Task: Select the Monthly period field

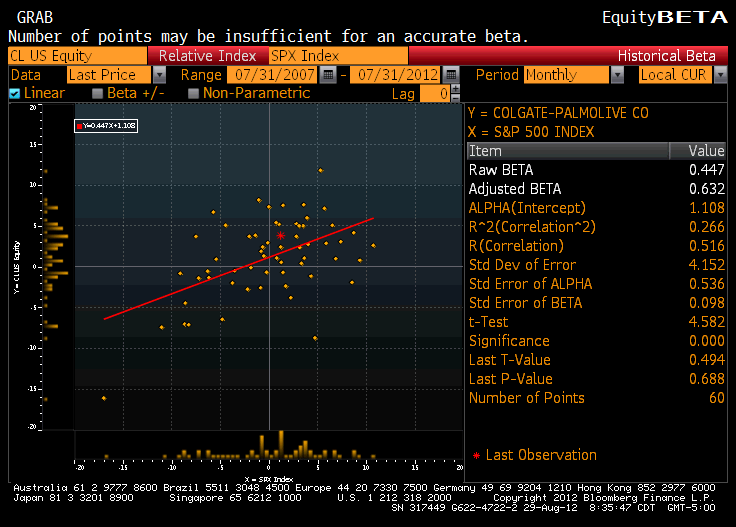Action: [567, 75]
